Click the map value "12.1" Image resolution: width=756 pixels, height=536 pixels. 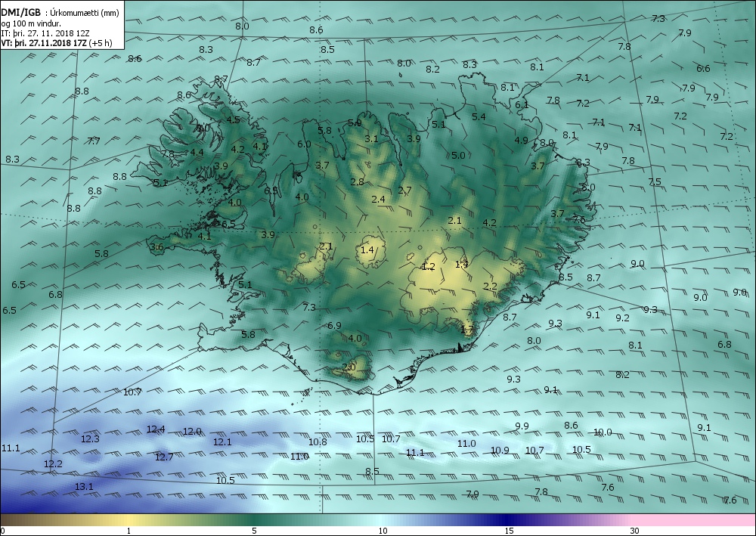point(222,442)
